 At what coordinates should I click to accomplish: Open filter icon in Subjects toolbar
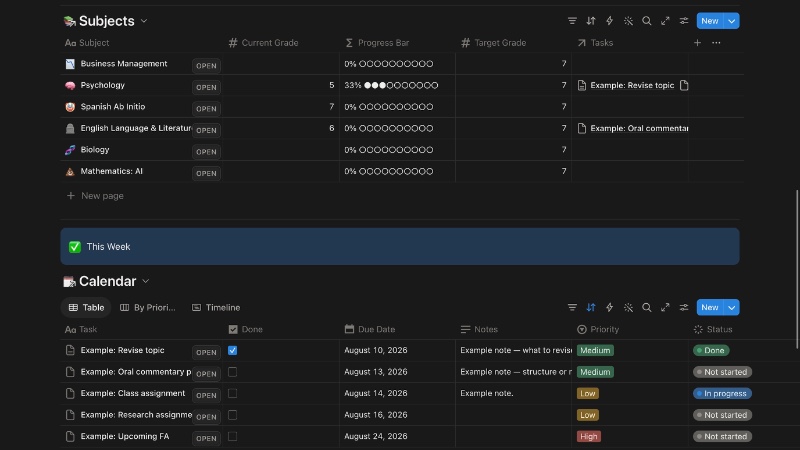pyautogui.click(x=572, y=21)
